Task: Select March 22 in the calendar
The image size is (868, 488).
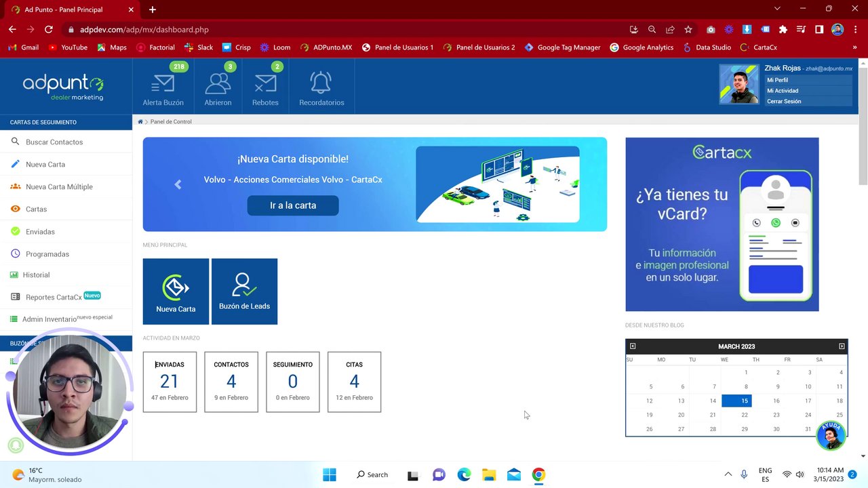Action: tap(745, 415)
